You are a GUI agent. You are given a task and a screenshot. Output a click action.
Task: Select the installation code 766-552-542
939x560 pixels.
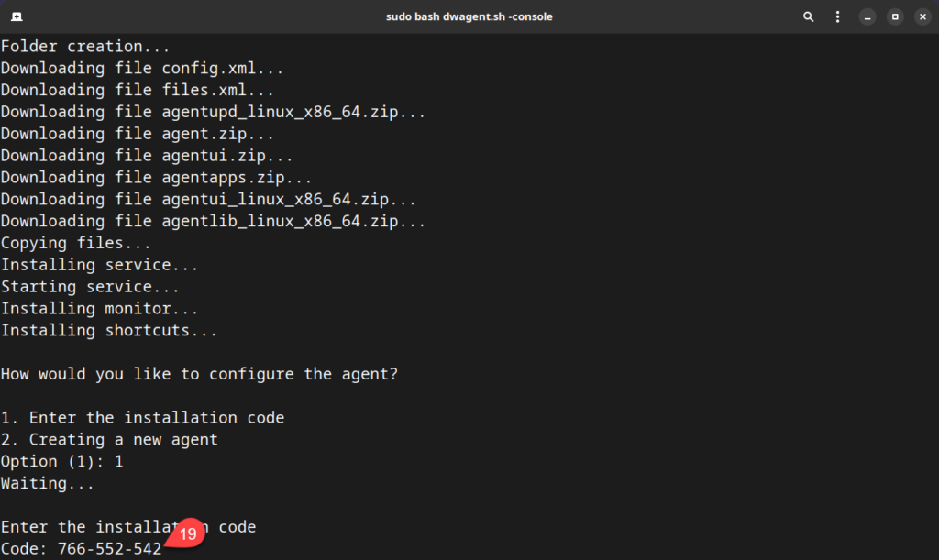click(110, 548)
